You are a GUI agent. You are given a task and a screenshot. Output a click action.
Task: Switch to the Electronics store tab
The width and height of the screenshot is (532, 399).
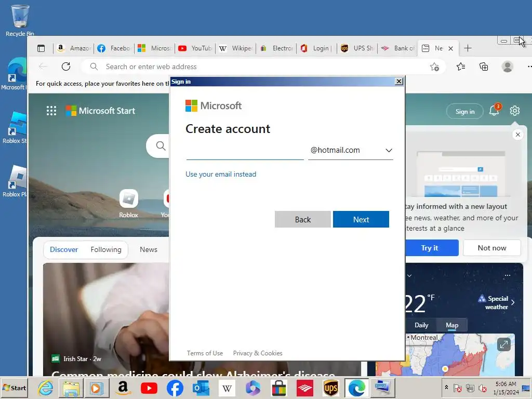pyautogui.click(x=276, y=48)
